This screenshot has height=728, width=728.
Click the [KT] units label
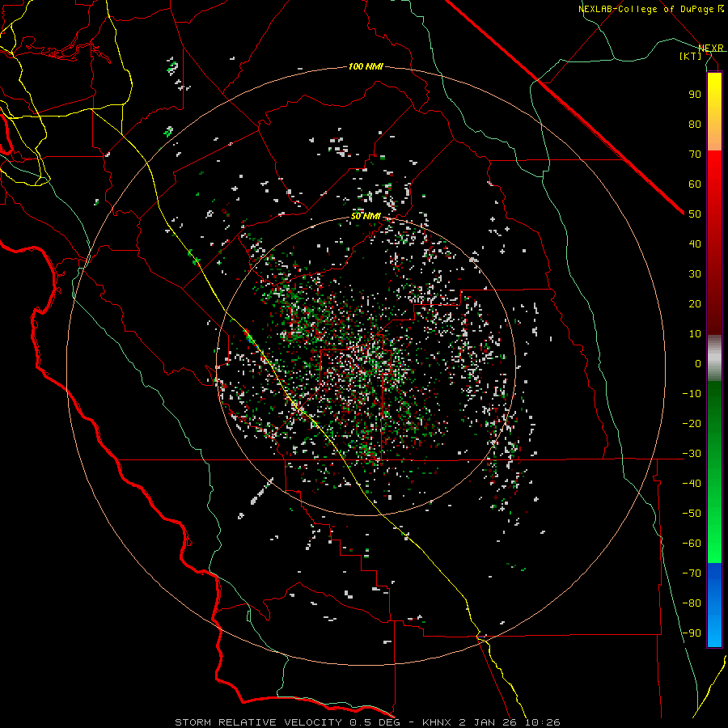[x=691, y=56]
